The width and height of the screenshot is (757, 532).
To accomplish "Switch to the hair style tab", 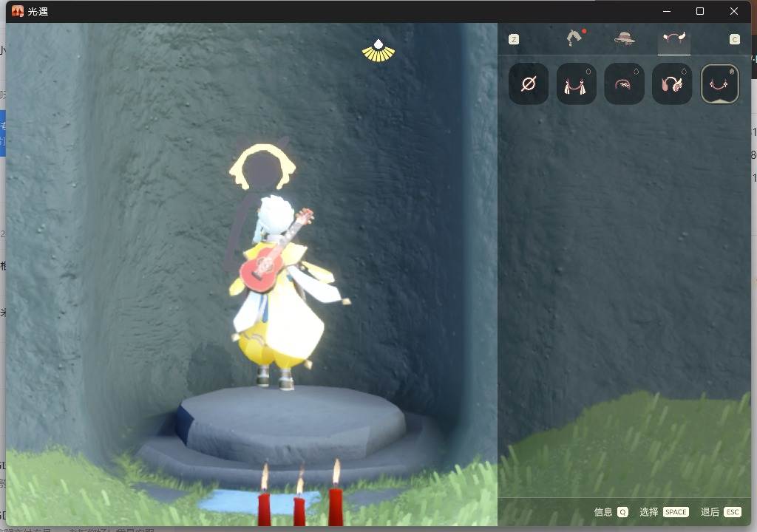I will pyautogui.click(x=575, y=38).
